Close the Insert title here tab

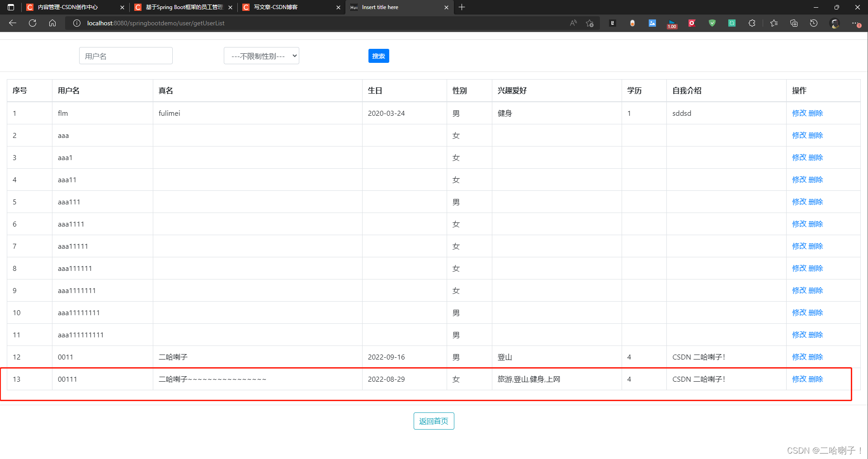[x=446, y=7]
